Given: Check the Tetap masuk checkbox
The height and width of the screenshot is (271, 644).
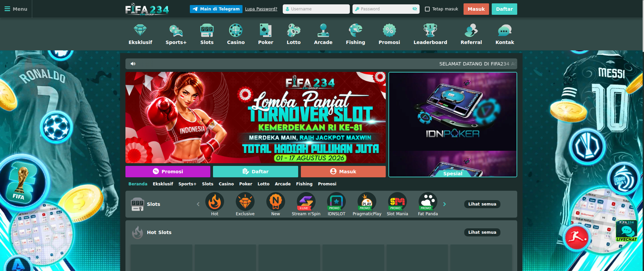Looking at the screenshot, I should click(427, 9).
